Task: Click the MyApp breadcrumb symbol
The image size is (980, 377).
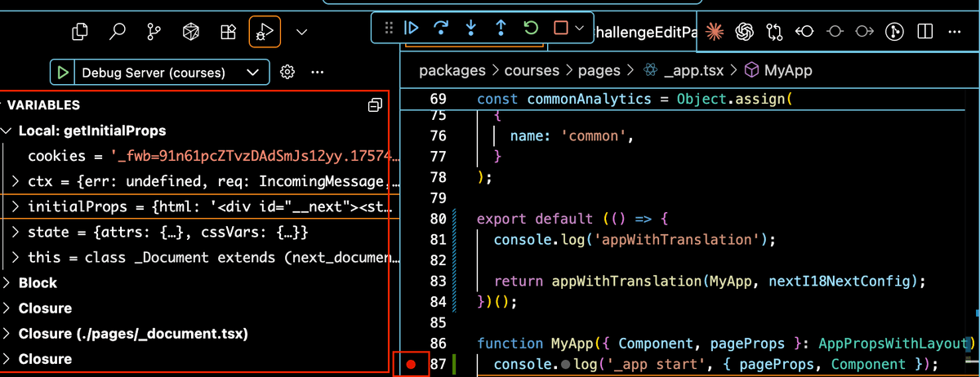Action: point(787,71)
